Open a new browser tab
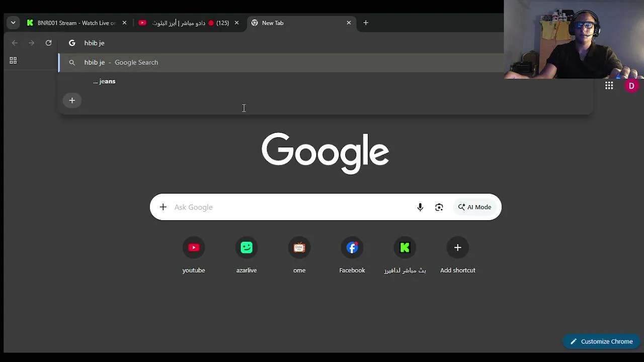Screen dimensions: 644x362 pos(366,23)
